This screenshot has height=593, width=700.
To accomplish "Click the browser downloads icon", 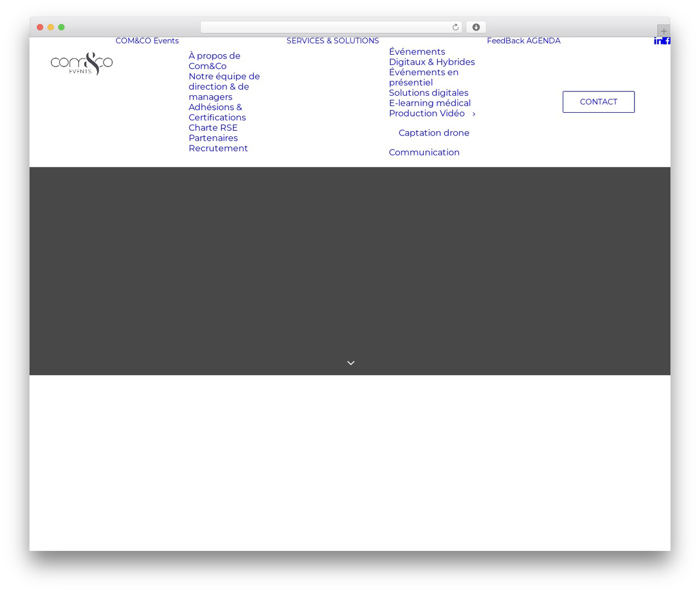I will 476,27.
